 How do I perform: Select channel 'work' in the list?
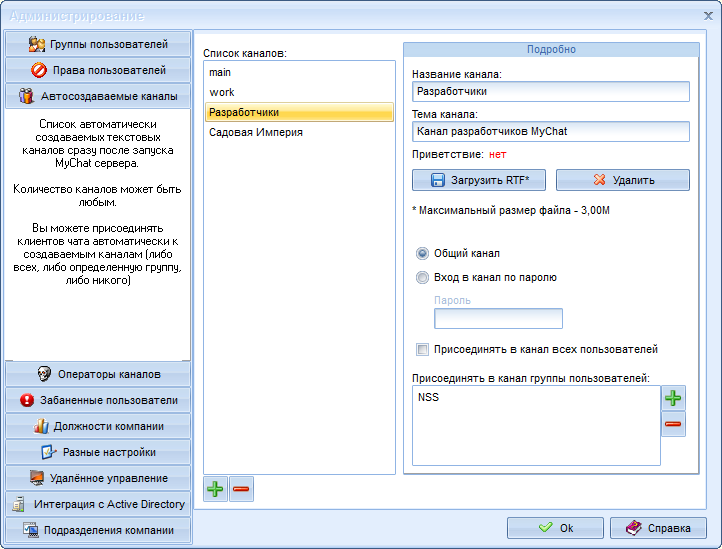pos(299,92)
